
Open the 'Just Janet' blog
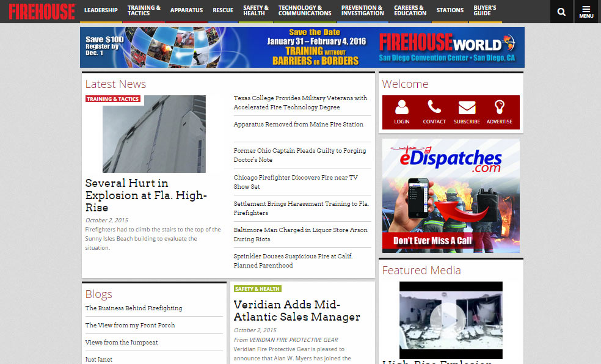coord(99,359)
